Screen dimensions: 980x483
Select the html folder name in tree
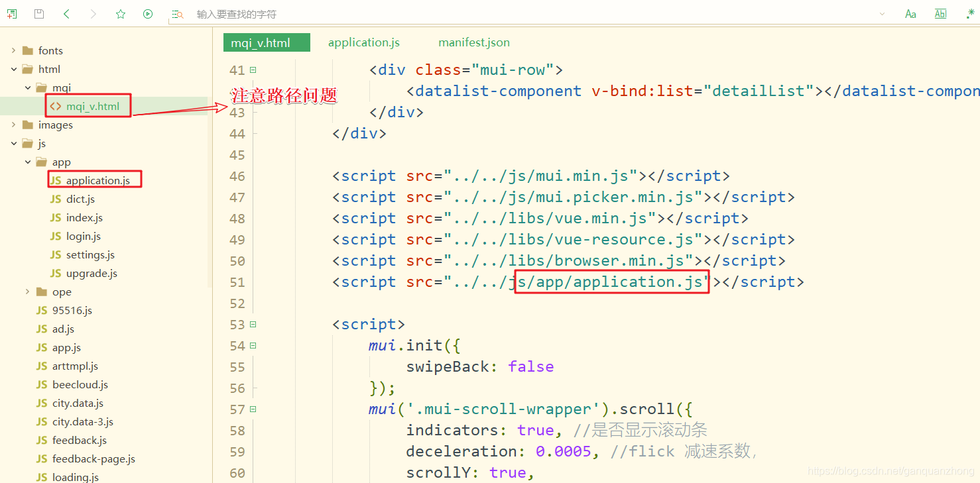point(49,69)
